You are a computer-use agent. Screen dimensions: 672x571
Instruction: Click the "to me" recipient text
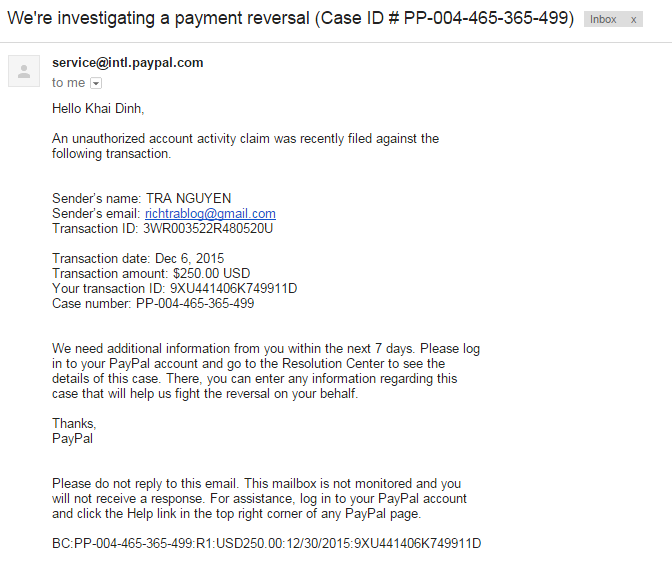click(x=68, y=83)
